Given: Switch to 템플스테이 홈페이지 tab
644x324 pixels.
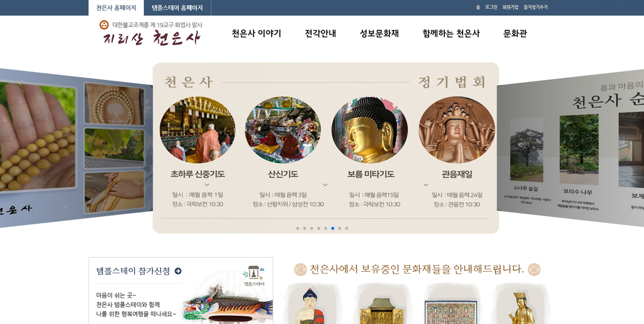Looking at the screenshot, I should (177, 8).
